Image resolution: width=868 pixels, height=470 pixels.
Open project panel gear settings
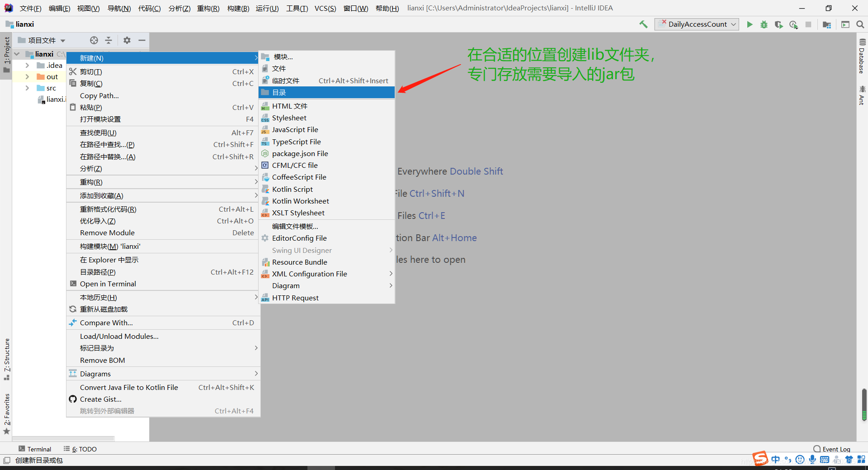coord(127,40)
